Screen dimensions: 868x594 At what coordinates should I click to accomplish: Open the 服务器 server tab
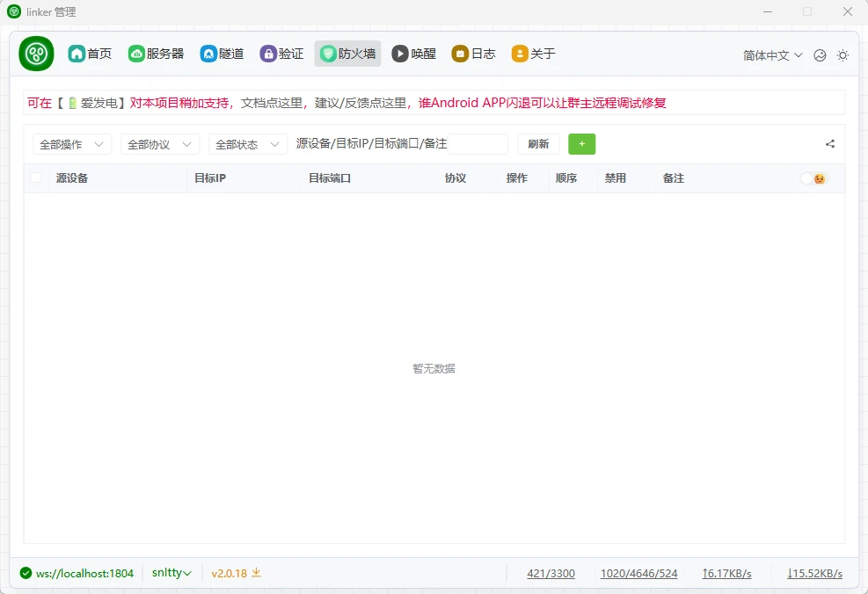(x=157, y=54)
